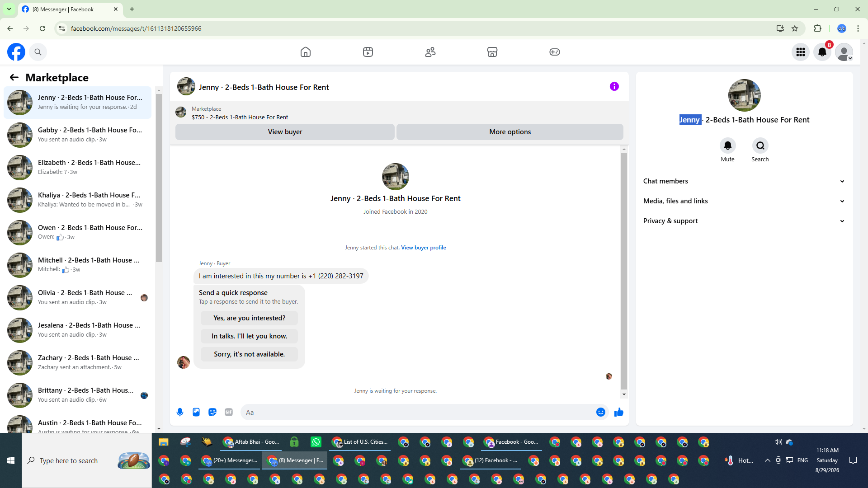Click the chat messages scrollbar
This screenshot has height=488, width=868.
[x=624, y=271]
